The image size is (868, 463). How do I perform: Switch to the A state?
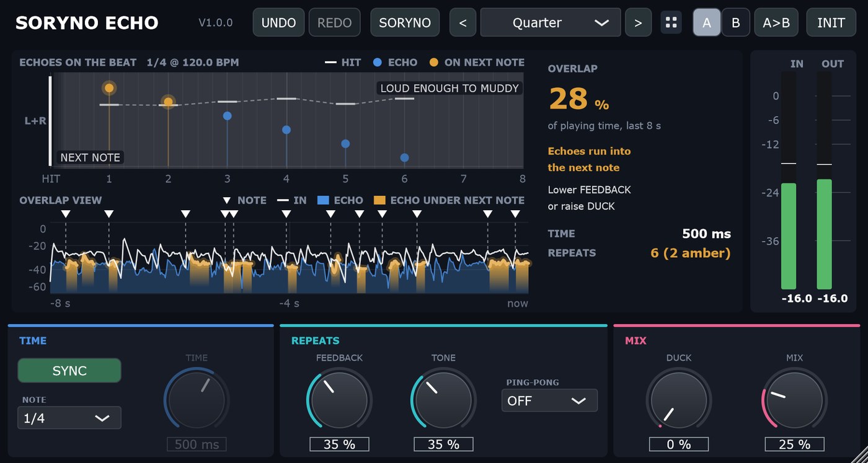point(707,23)
